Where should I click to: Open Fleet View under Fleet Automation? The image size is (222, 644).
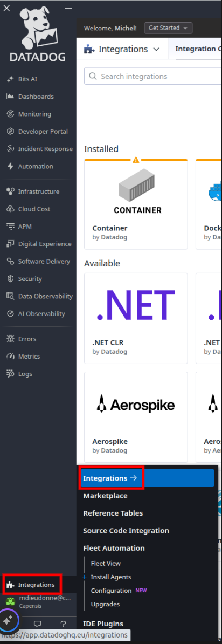[106, 564]
